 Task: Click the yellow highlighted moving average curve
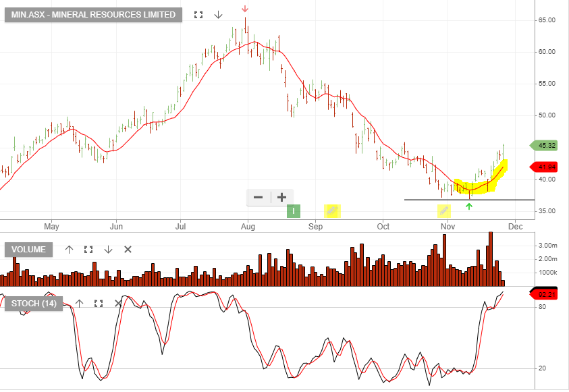480,185
